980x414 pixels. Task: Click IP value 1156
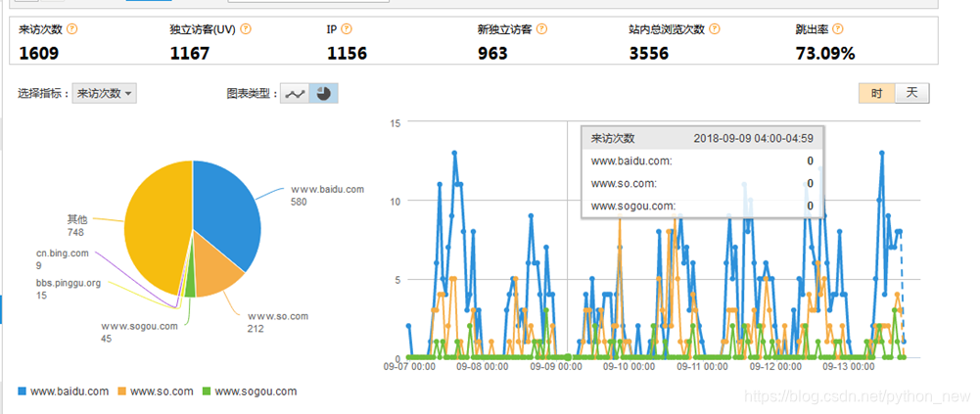coord(347,54)
